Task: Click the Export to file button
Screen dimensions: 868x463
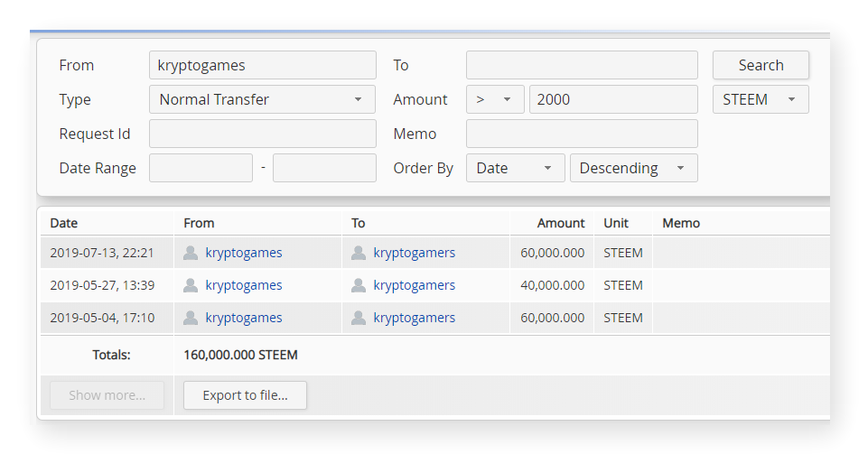Action: (x=245, y=395)
